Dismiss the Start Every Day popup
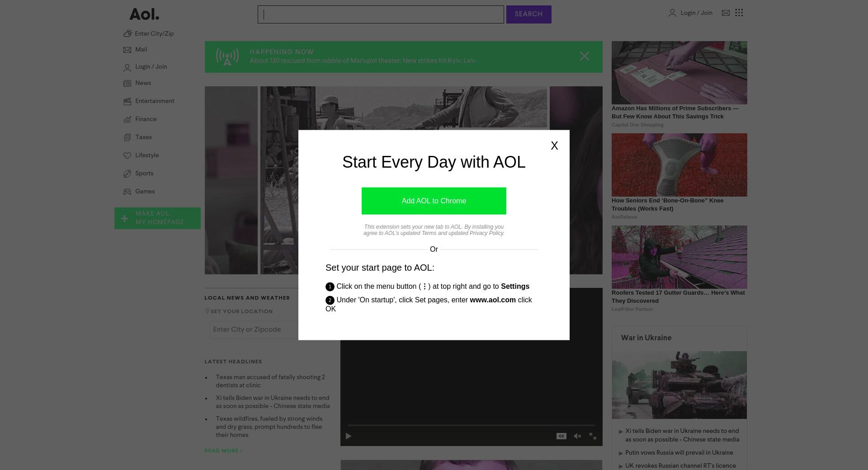The image size is (868, 470). [x=554, y=146]
